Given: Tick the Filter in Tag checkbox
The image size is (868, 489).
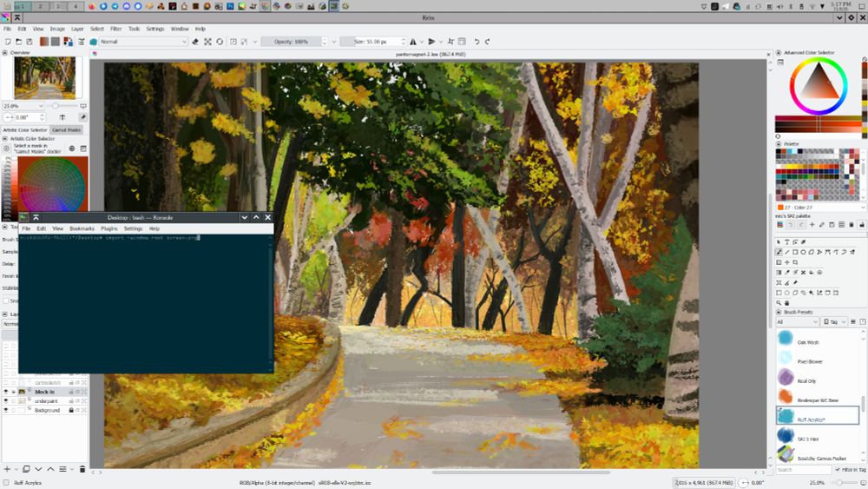Looking at the screenshot, I should pyautogui.click(x=838, y=469).
